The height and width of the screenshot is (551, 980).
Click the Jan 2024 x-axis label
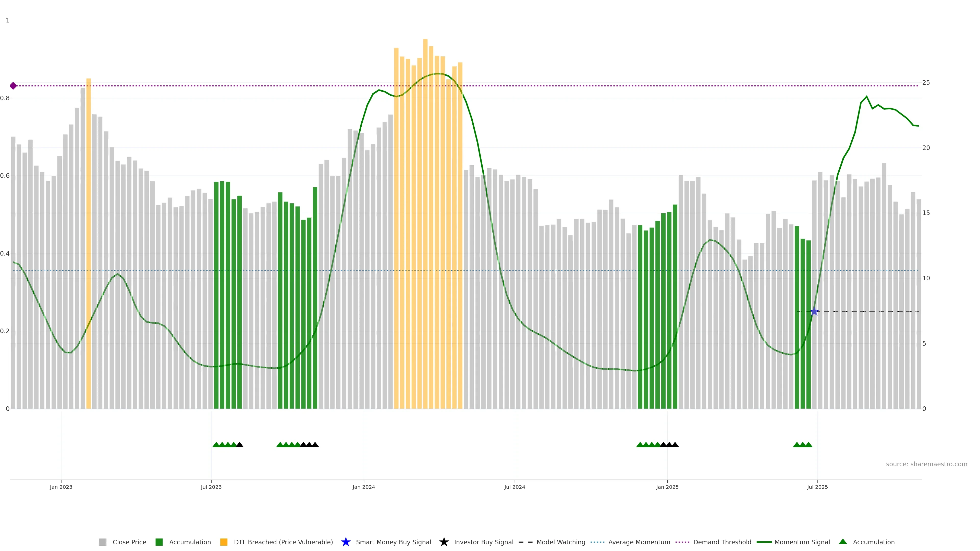pyautogui.click(x=363, y=487)
